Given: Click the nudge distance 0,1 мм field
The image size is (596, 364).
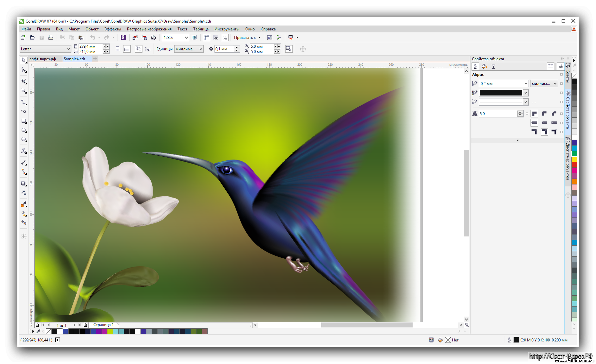Looking at the screenshot, I should pos(224,49).
